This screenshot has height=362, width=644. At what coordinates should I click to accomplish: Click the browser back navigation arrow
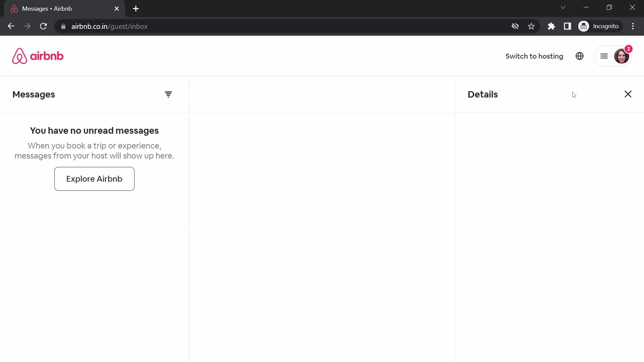[11, 26]
